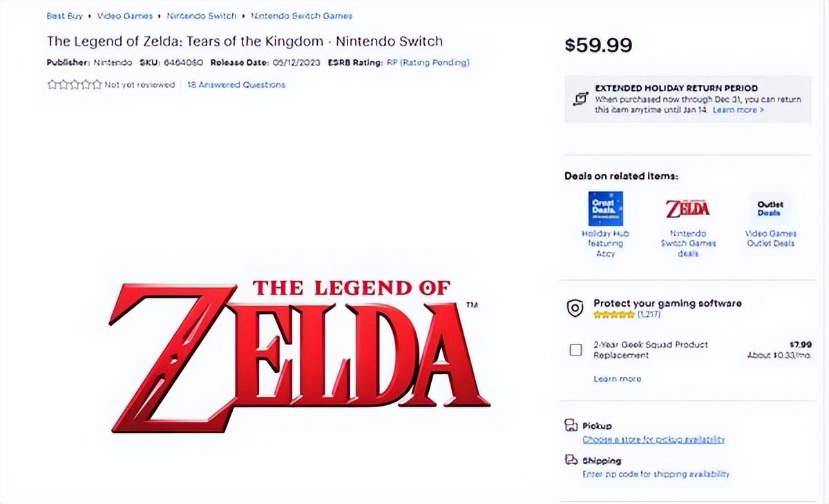Screen dimensions: 829x504
Task: Click the empty star rating icons
Action: click(74, 85)
